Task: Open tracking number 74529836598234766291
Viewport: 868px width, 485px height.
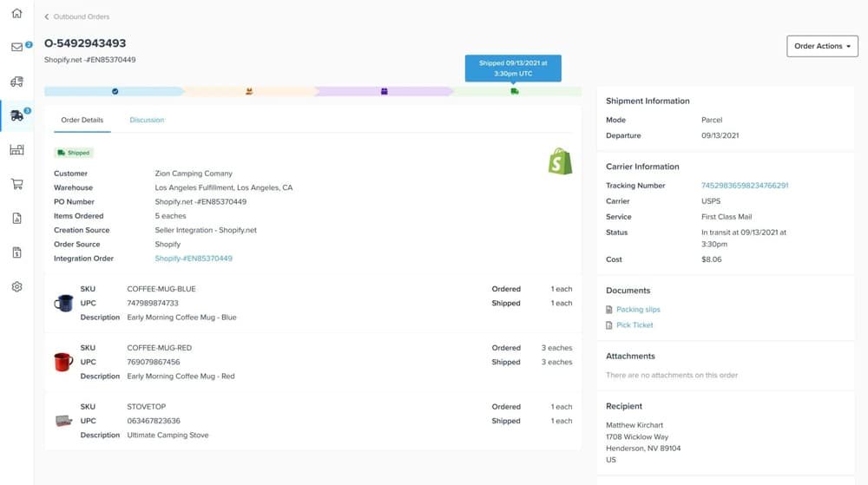Action: 744,186
